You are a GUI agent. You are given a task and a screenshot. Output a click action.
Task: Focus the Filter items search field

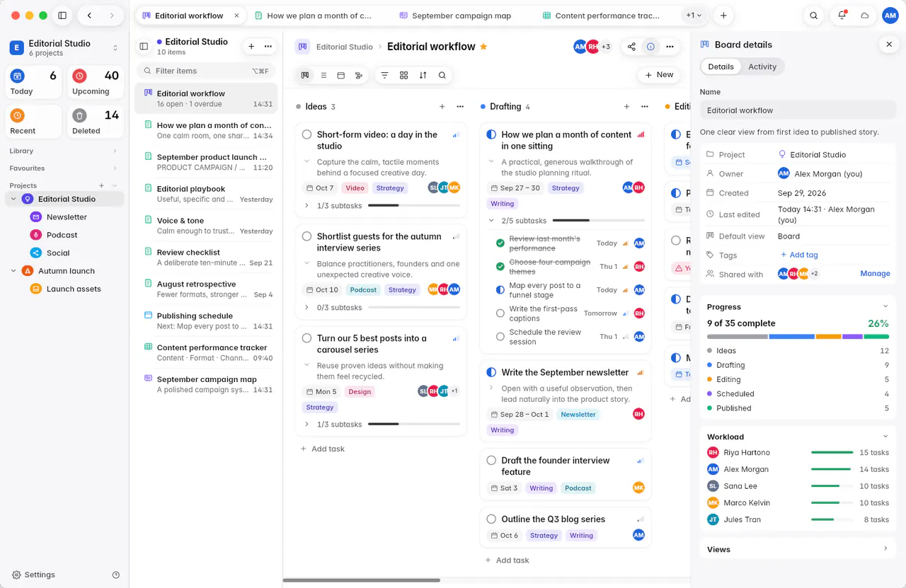click(205, 71)
